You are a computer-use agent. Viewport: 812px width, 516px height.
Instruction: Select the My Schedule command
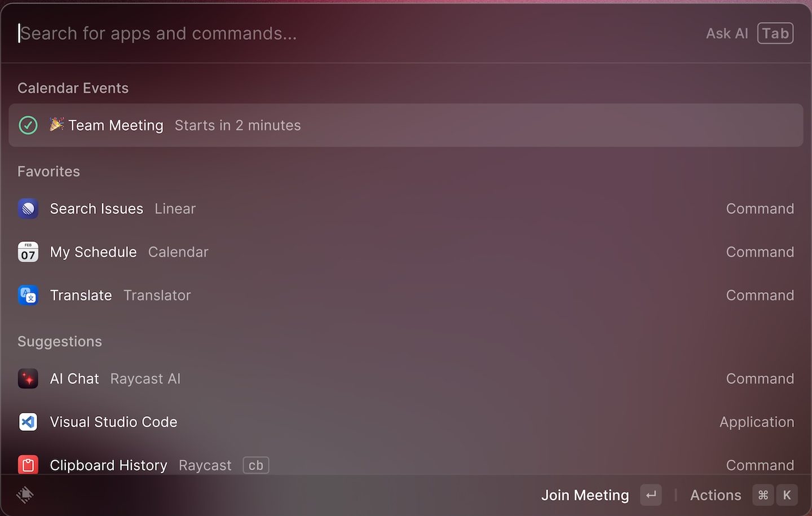tap(406, 252)
